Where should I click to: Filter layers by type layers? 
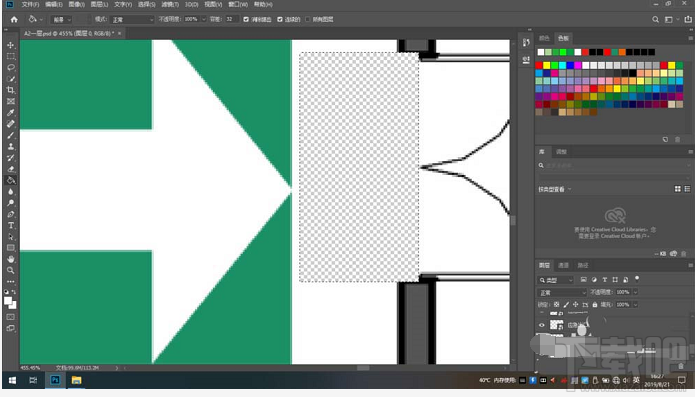click(605, 280)
